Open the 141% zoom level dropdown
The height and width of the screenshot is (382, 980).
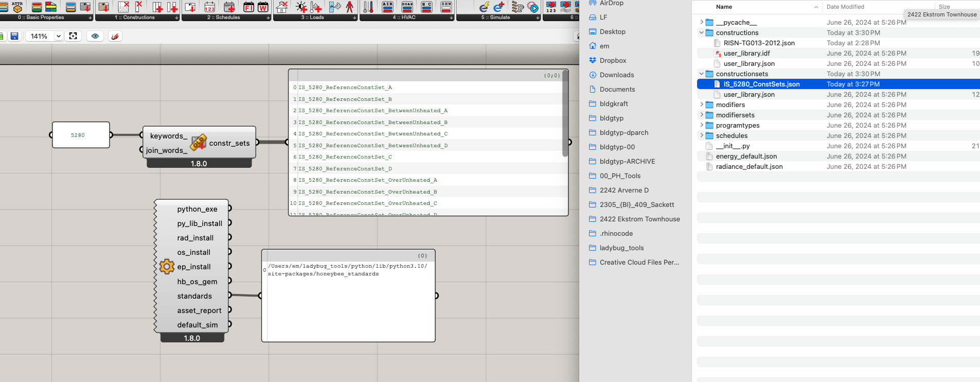point(59,36)
